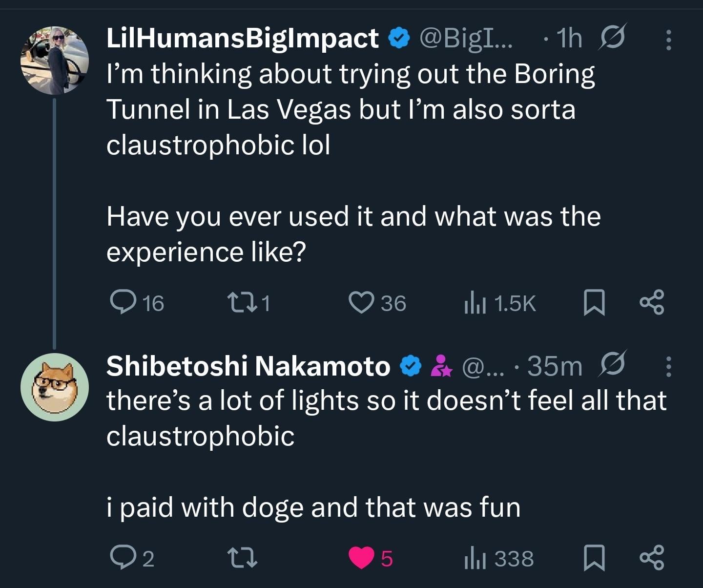
Task: Reply to LilHumansBigImpact's Boring Tunnel tweet
Action: click(122, 302)
